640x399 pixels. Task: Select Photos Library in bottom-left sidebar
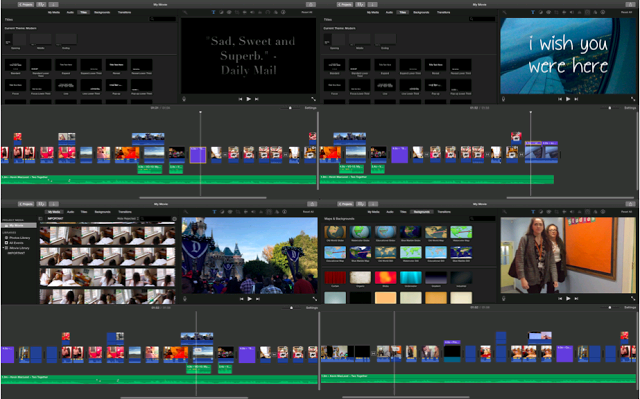click(x=19, y=237)
